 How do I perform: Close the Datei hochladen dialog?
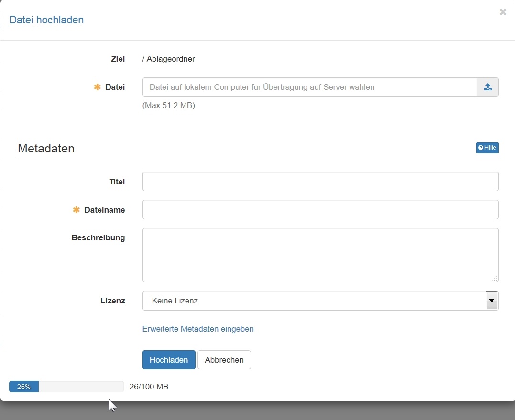(x=503, y=12)
